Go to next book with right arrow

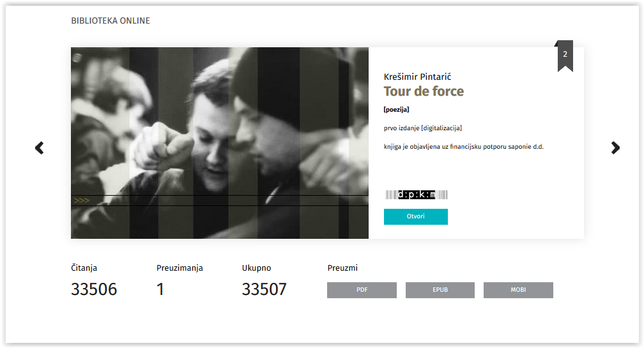615,148
